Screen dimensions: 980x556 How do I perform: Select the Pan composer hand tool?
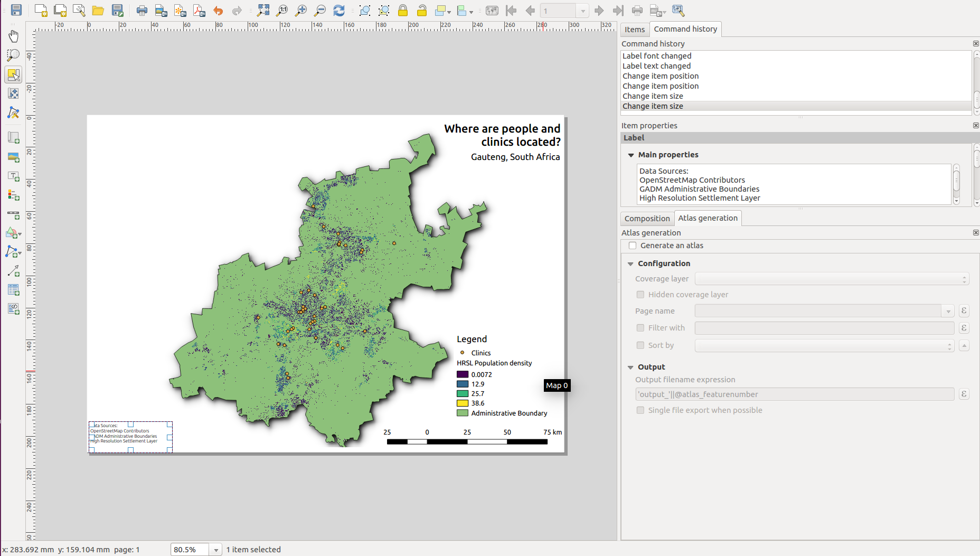[13, 36]
